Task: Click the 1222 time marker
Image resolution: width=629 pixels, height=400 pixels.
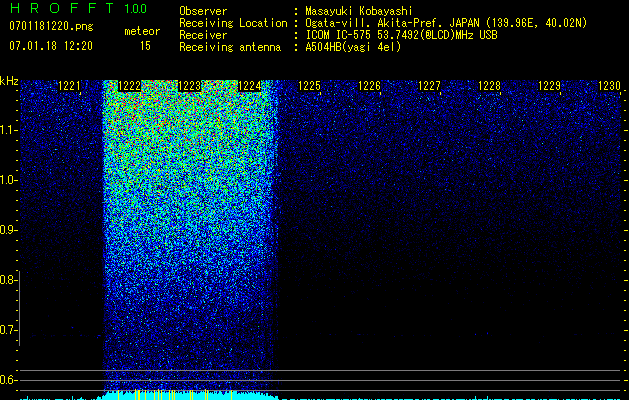Action: (x=129, y=86)
